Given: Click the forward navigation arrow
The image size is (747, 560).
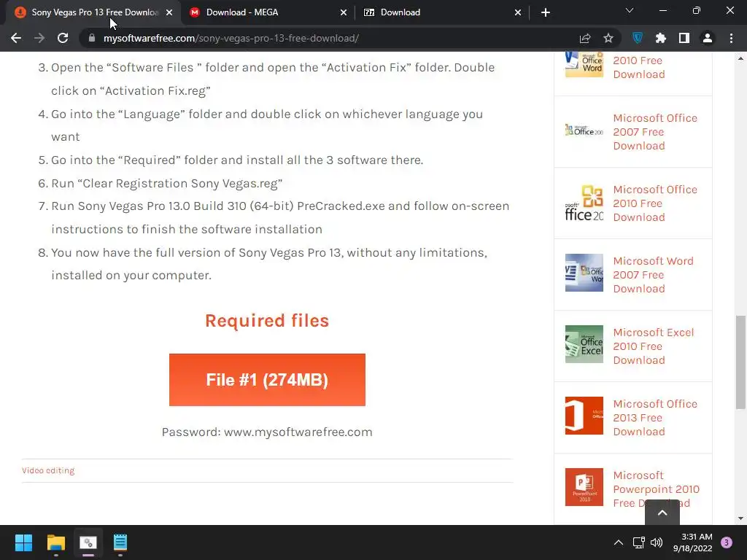Looking at the screenshot, I should pos(39,38).
